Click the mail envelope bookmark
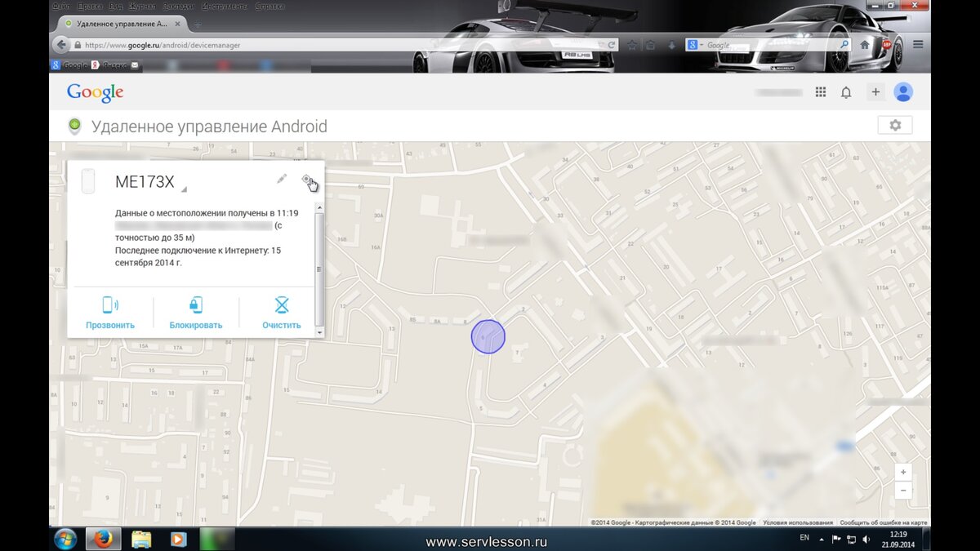Viewport: 980px width, 551px height. (135, 65)
